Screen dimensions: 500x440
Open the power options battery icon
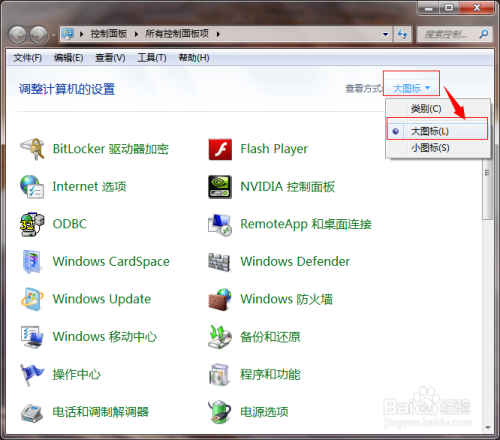click(220, 412)
